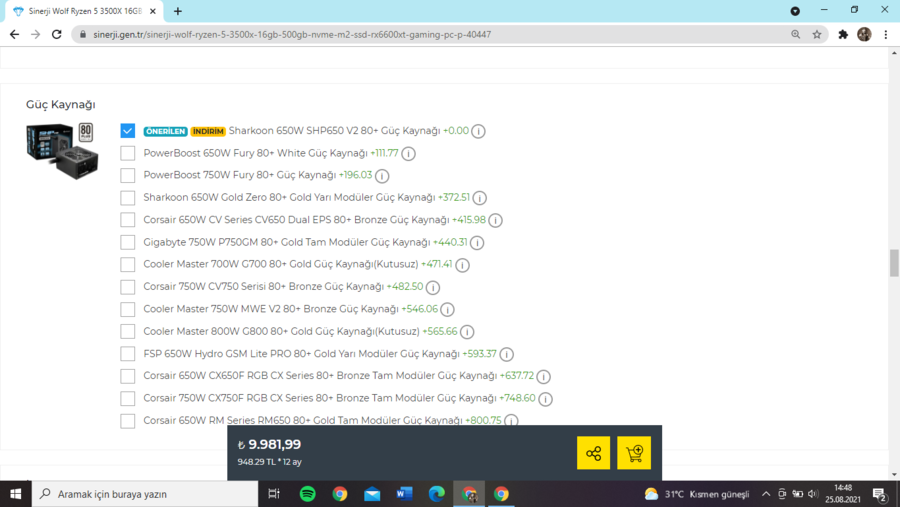Check Corsair 650W CV650 Dual EPS option

pos(127,220)
